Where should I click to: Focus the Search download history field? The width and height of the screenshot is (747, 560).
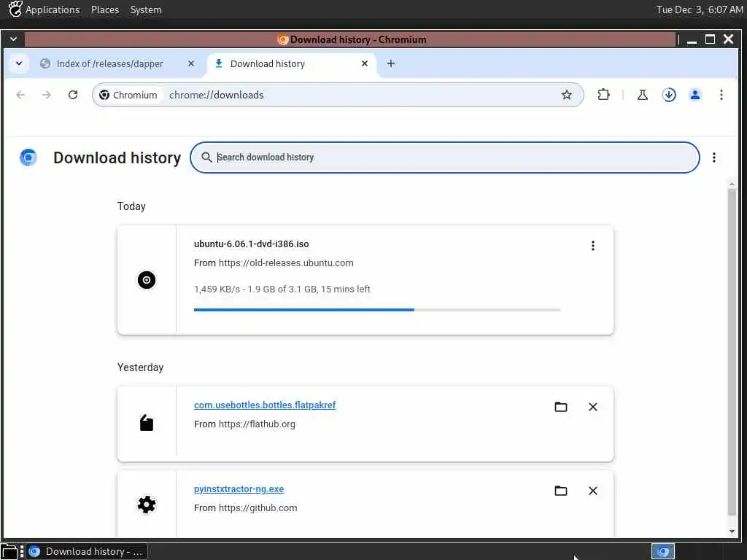pos(444,157)
